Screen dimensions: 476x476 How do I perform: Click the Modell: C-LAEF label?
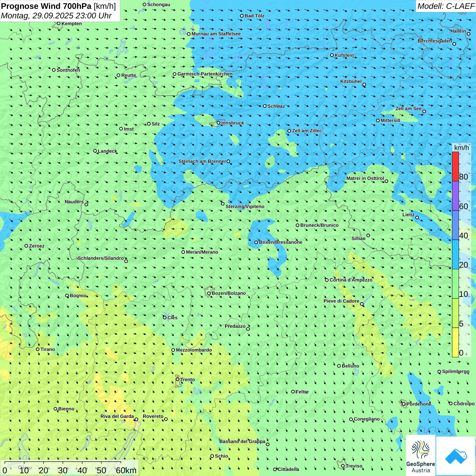(x=446, y=6)
